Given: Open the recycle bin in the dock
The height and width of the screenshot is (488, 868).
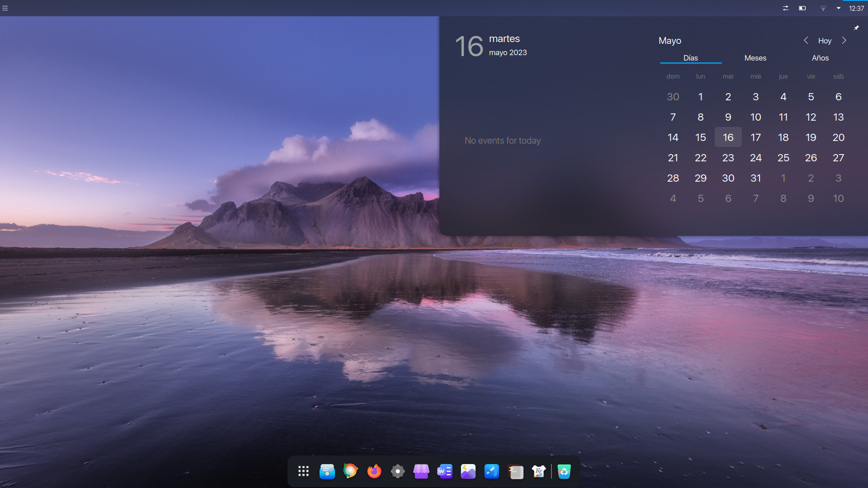Looking at the screenshot, I should [564, 472].
